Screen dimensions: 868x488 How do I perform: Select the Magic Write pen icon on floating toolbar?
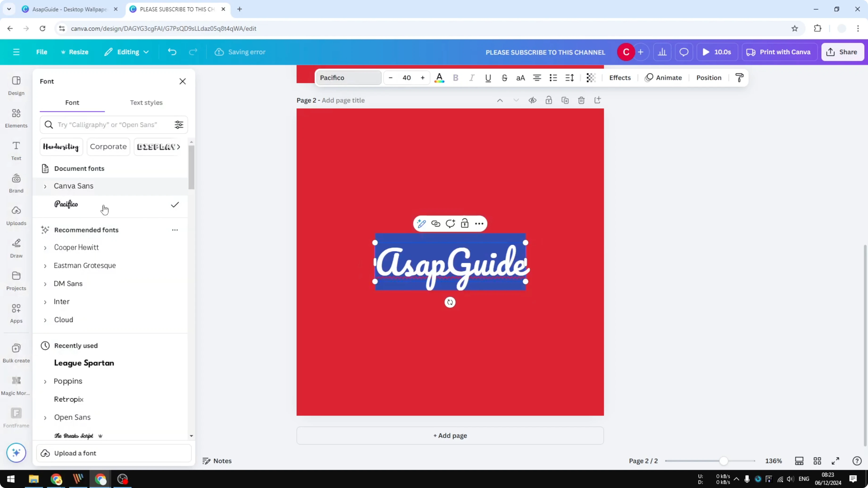click(421, 223)
